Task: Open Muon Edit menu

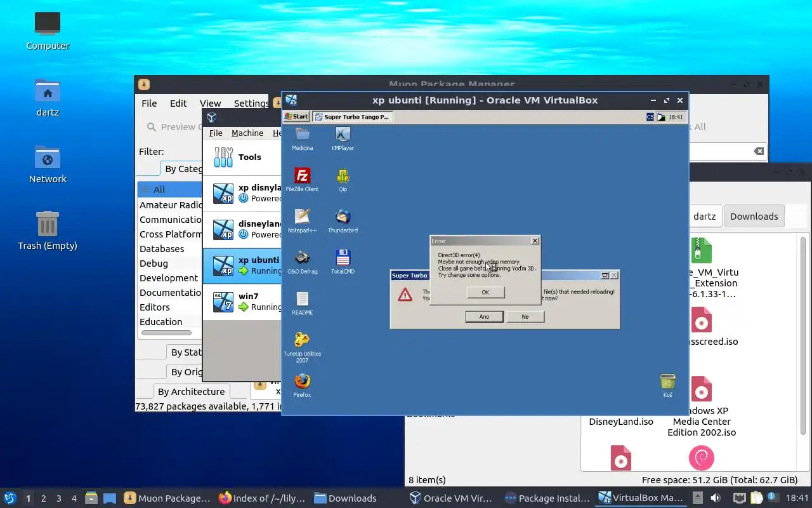Action: pyautogui.click(x=178, y=103)
